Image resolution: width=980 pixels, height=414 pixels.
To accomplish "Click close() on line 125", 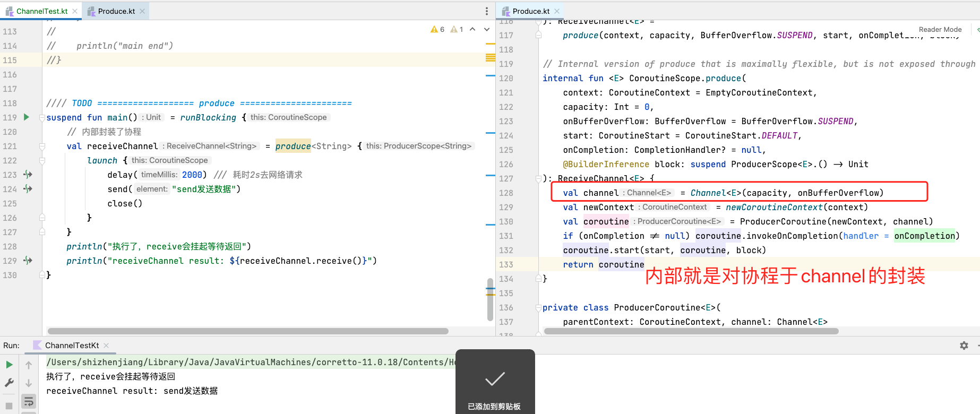I will coord(125,203).
